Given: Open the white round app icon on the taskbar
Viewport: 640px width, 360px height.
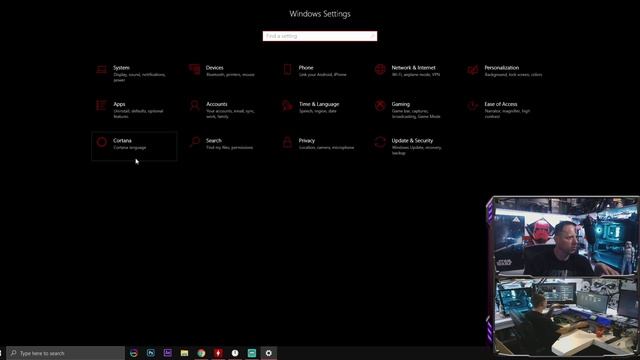Looking at the screenshot, I should pos(235,353).
